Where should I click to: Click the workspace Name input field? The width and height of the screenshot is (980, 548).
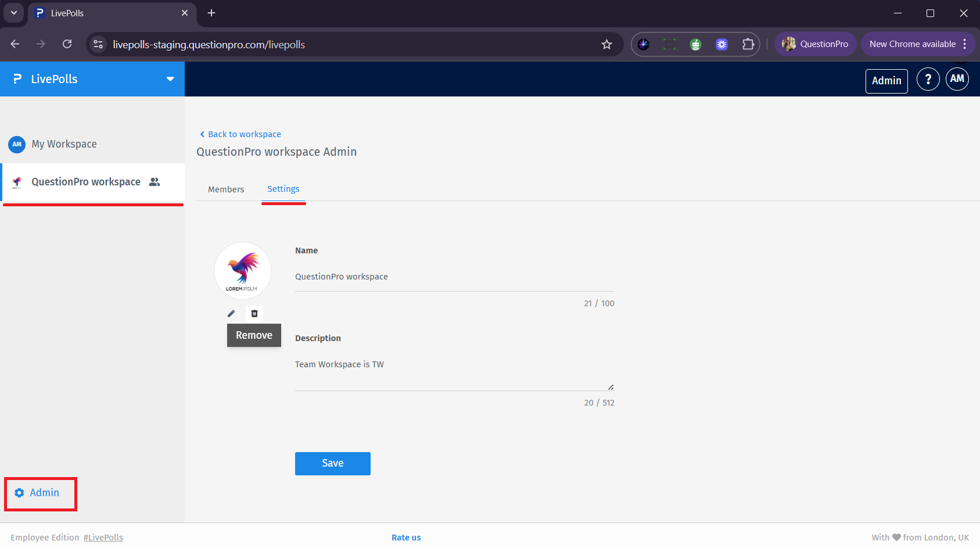click(x=455, y=277)
